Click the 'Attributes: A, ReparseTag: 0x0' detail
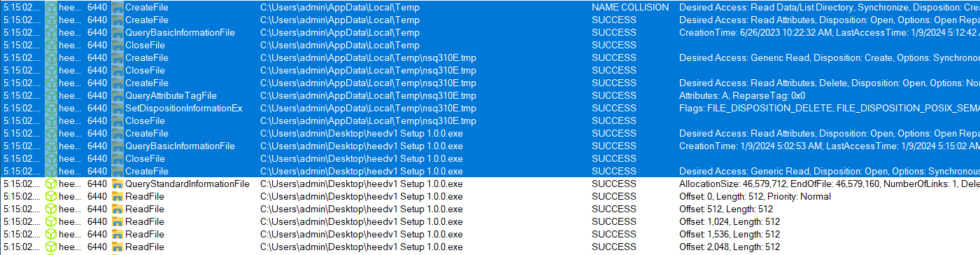980x255 pixels. click(x=742, y=95)
